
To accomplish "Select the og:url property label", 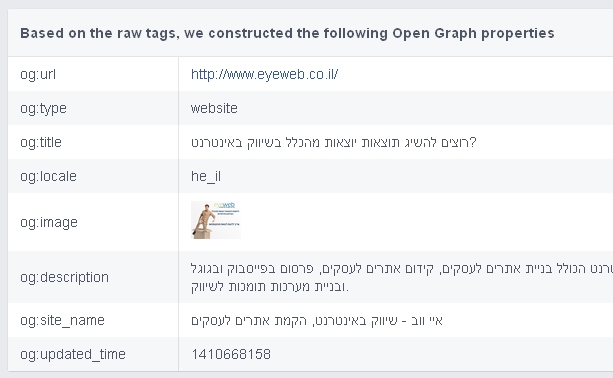I will (38, 74).
